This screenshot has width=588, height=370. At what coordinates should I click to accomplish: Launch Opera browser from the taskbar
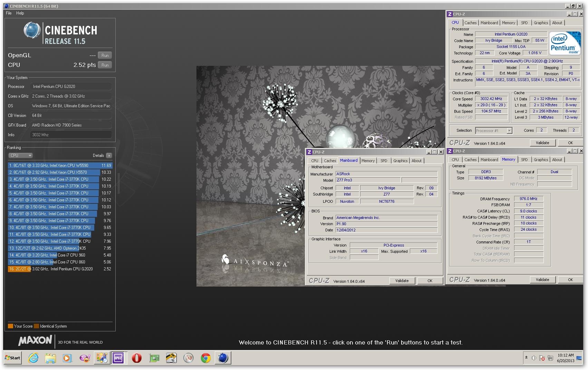(137, 358)
